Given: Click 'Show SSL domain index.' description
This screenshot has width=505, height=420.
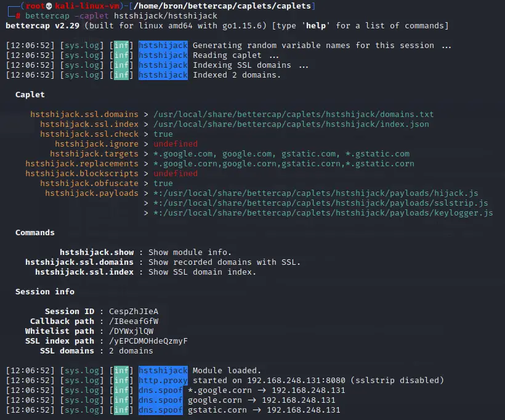Looking at the screenshot, I should point(202,272).
